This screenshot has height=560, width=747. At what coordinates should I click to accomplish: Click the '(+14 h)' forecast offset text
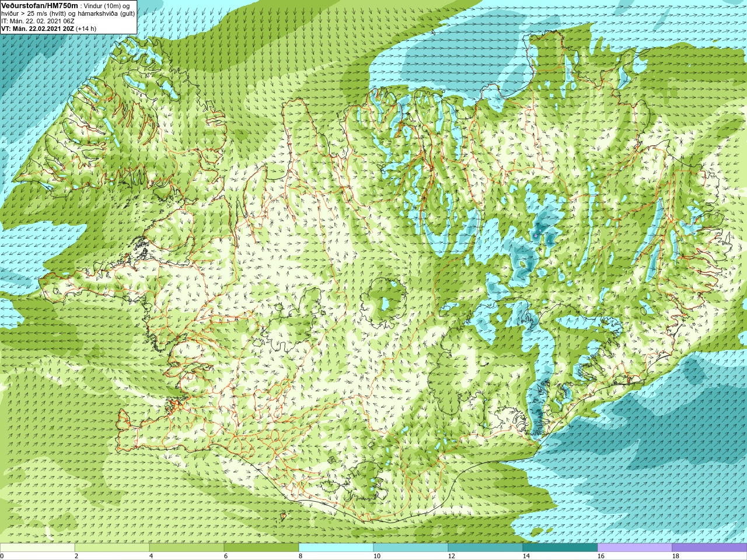click(86, 29)
